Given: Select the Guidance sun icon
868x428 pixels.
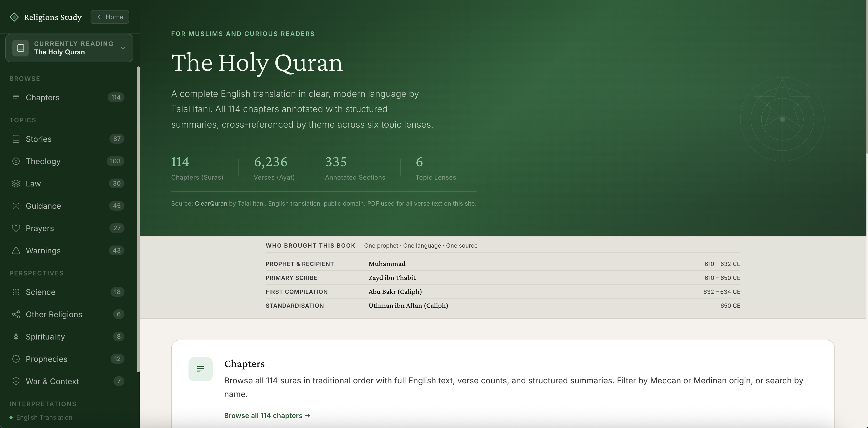Looking at the screenshot, I should (x=16, y=206).
